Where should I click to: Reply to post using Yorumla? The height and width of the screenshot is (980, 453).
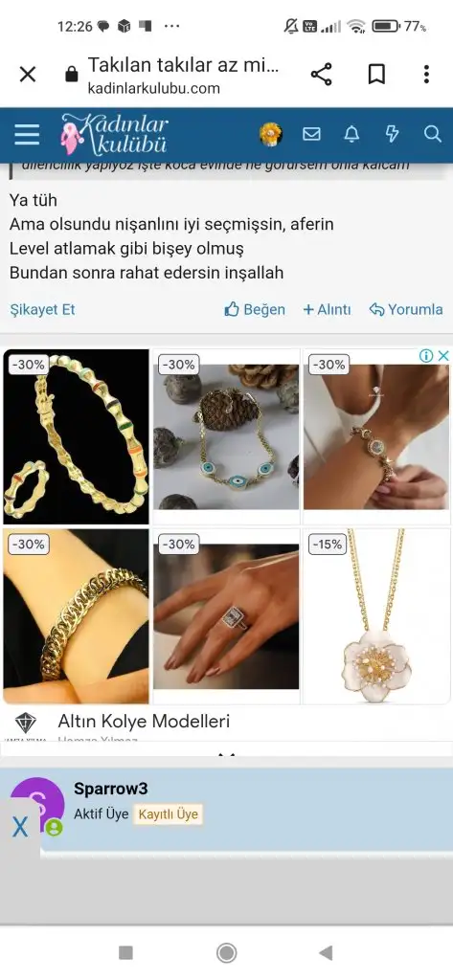click(x=406, y=309)
